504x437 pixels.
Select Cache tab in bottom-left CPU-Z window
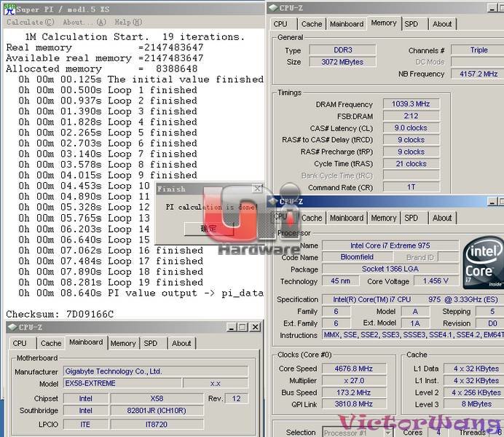[x=51, y=343]
